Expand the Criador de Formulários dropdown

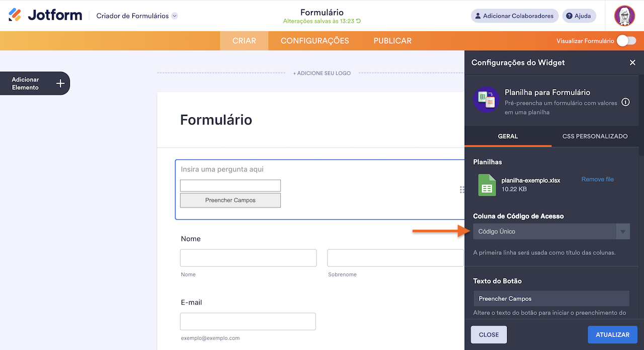[174, 16]
